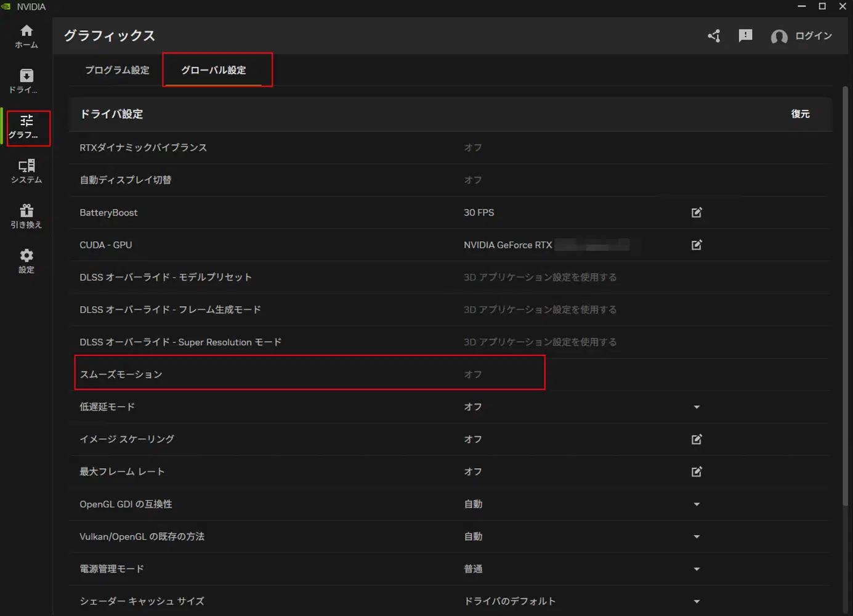Edit the イメージ スケーリング setting
Viewport: 853px width, 616px height.
click(x=697, y=439)
